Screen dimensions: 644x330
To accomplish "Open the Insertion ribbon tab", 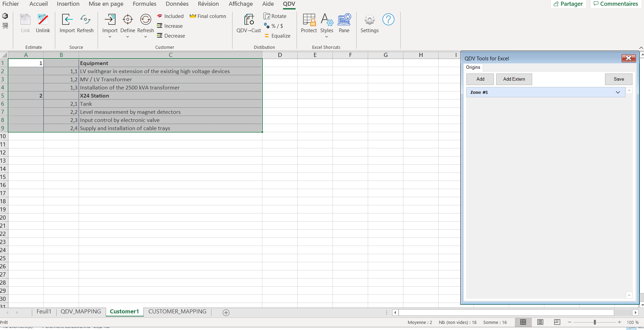I will tap(68, 4).
